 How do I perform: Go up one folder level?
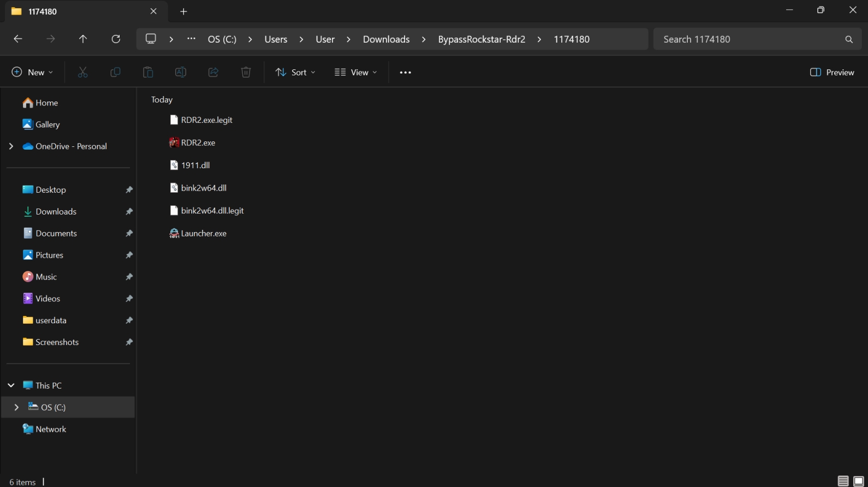click(x=83, y=39)
